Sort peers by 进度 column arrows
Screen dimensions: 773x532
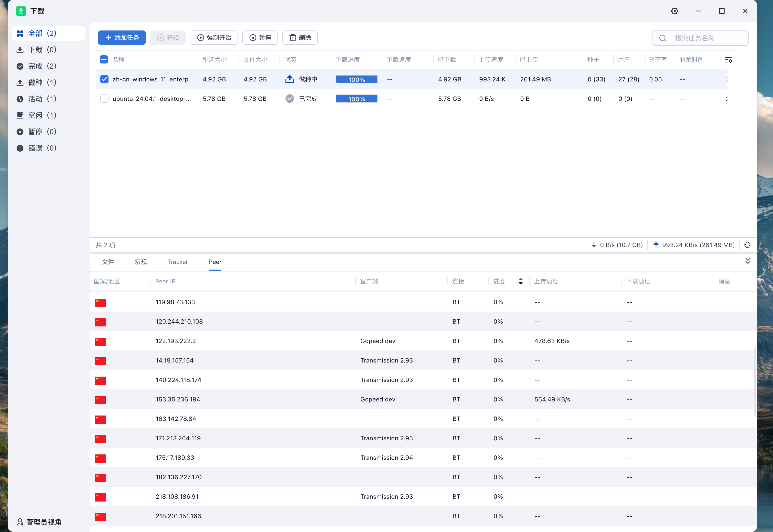[x=520, y=281]
